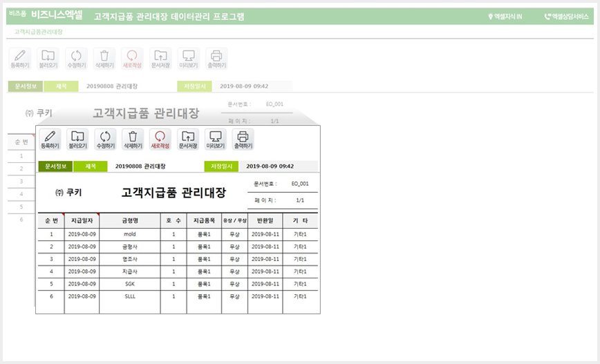Click title field '20190808 관리대장' in zoomed panel
The image size is (600, 364).
pyautogui.click(x=140, y=166)
